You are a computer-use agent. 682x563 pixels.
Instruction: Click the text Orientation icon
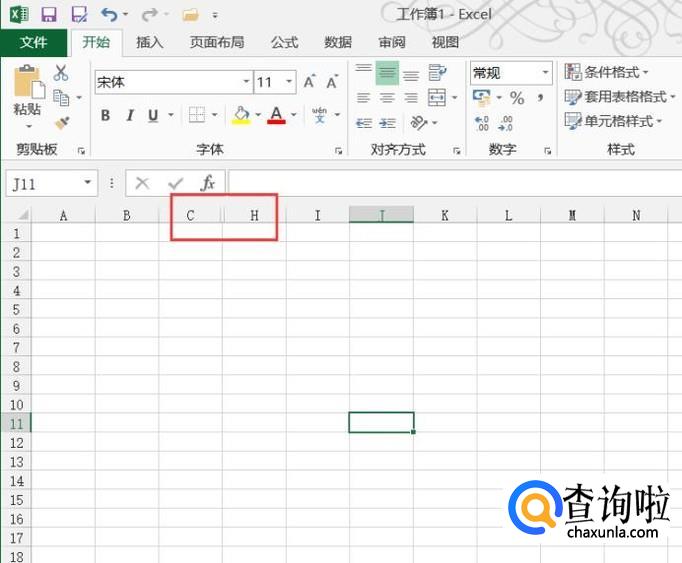click(419, 123)
